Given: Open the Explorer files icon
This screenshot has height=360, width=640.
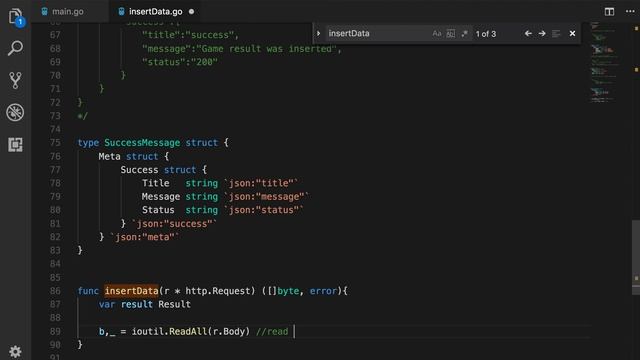Looking at the screenshot, I should click(16, 17).
